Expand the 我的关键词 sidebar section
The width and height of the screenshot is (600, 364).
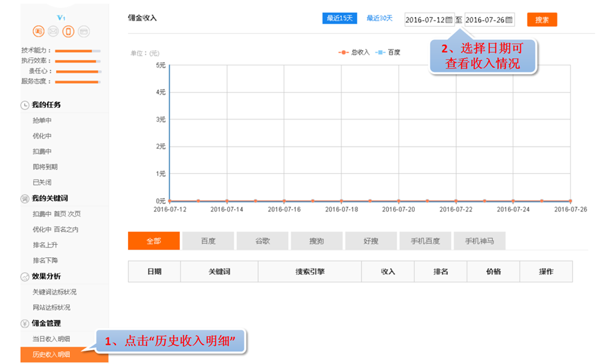[49, 199]
